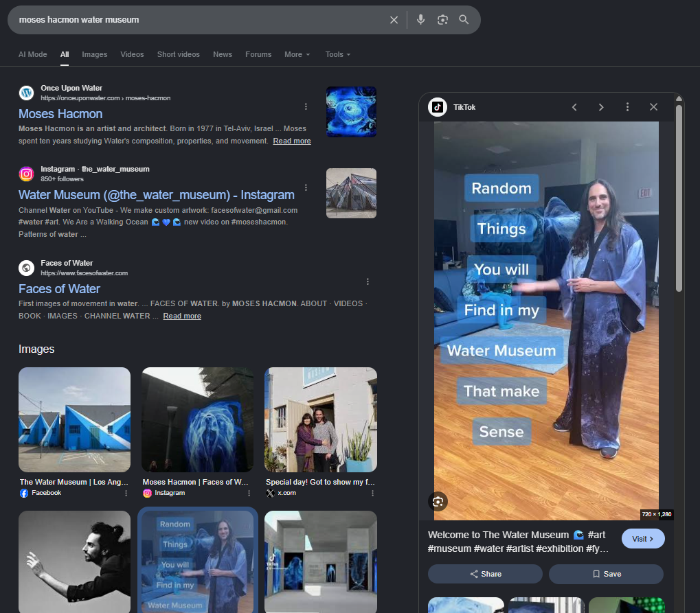Click the 720 × 1,280 dimension label
700x613 pixels.
(656, 514)
